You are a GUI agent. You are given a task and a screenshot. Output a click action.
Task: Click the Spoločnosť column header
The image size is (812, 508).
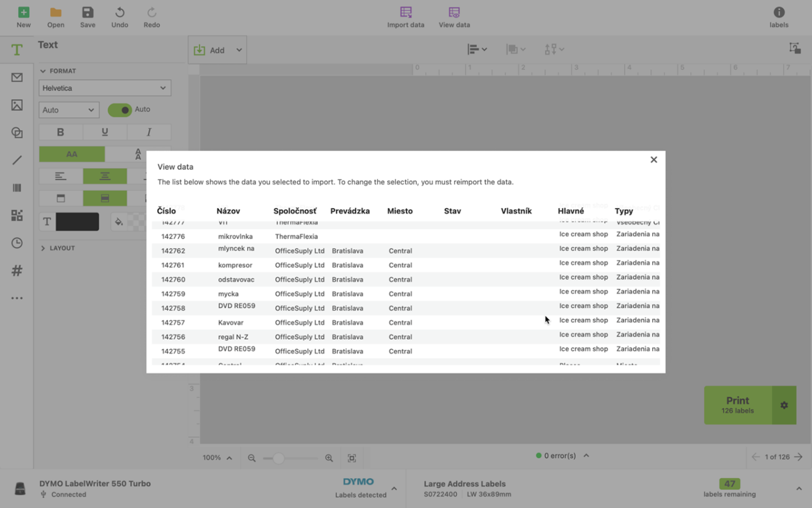coord(295,211)
